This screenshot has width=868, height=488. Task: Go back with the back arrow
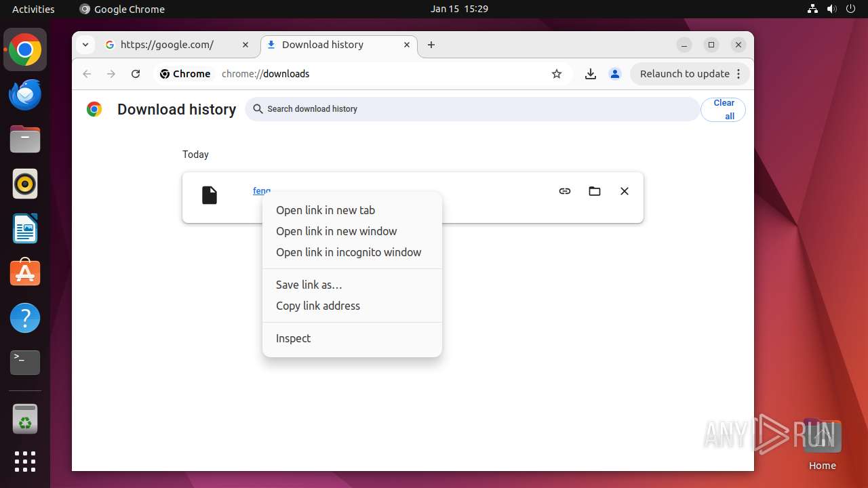click(x=87, y=74)
